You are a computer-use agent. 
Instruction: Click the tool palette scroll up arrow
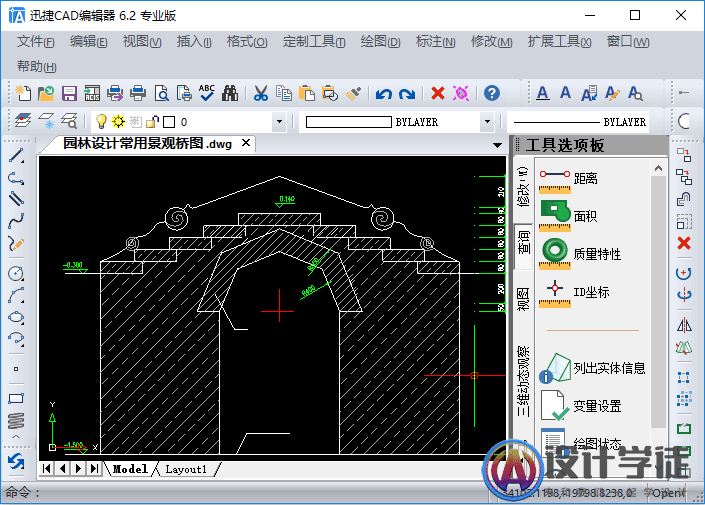[x=658, y=169]
